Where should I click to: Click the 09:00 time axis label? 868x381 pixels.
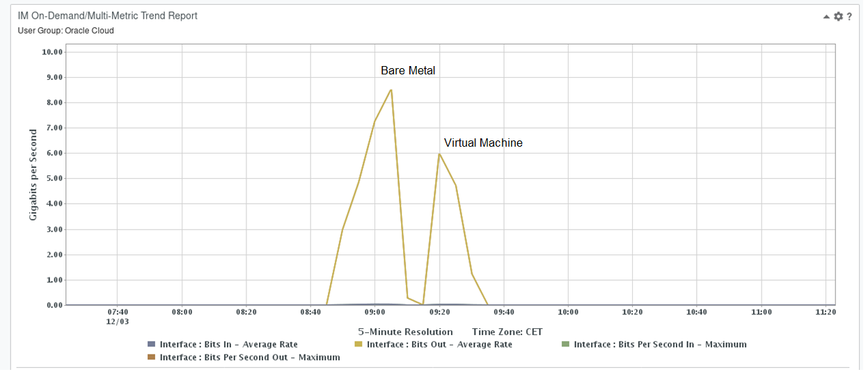tap(375, 312)
